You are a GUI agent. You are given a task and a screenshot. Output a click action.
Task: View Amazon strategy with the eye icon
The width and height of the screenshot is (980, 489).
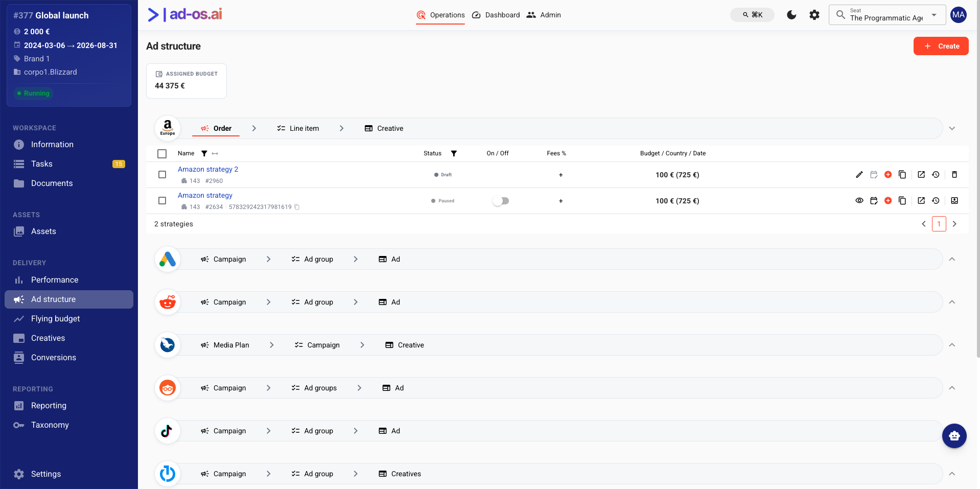click(x=859, y=201)
